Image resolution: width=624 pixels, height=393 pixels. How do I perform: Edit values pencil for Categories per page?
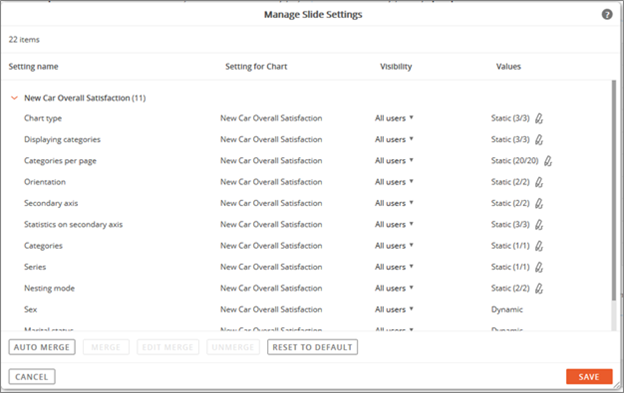(x=548, y=161)
